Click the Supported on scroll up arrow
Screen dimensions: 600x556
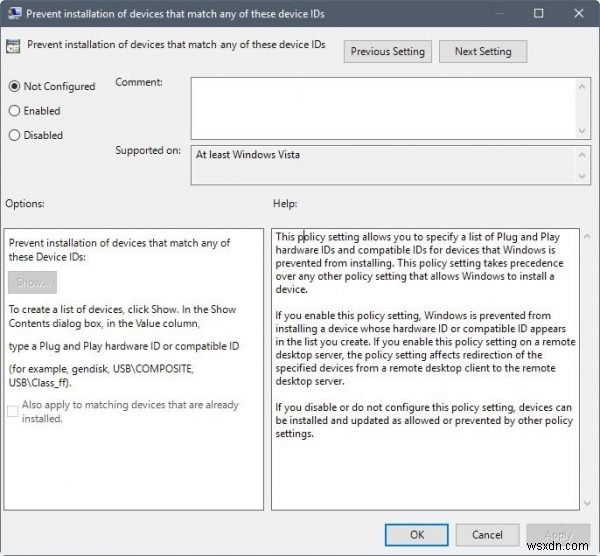582,155
